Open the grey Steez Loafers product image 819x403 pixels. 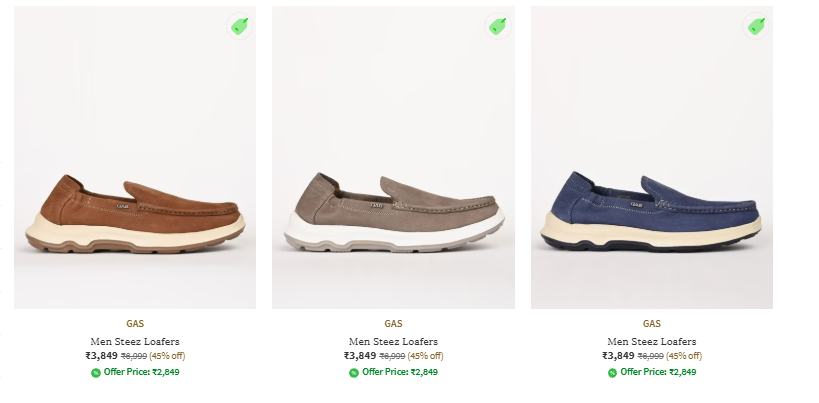[x=393, y=157]
